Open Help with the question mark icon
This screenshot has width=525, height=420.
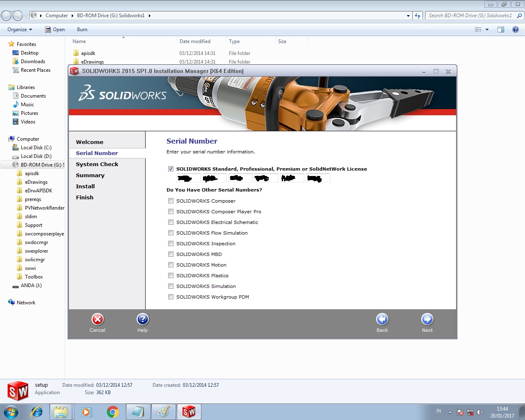coord(142,319)
